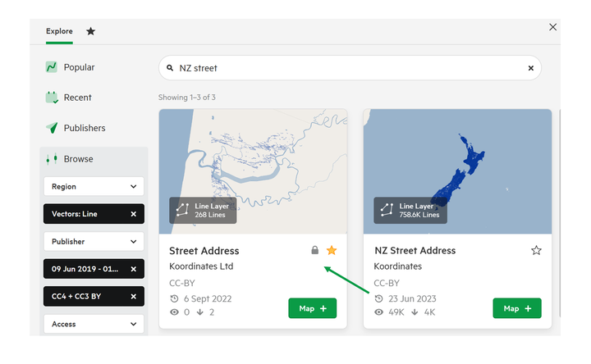591x364 pixels.
Task: Click the search magnifier icon
Action: click(170, 68)
